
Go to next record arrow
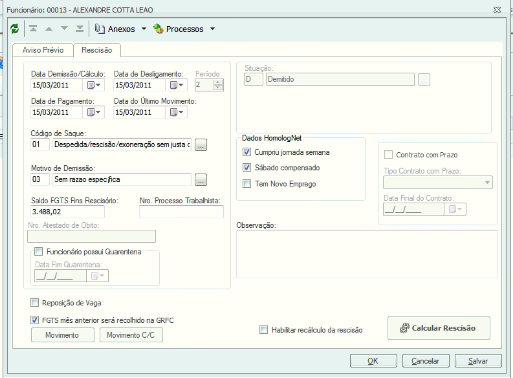coord(64,29)
